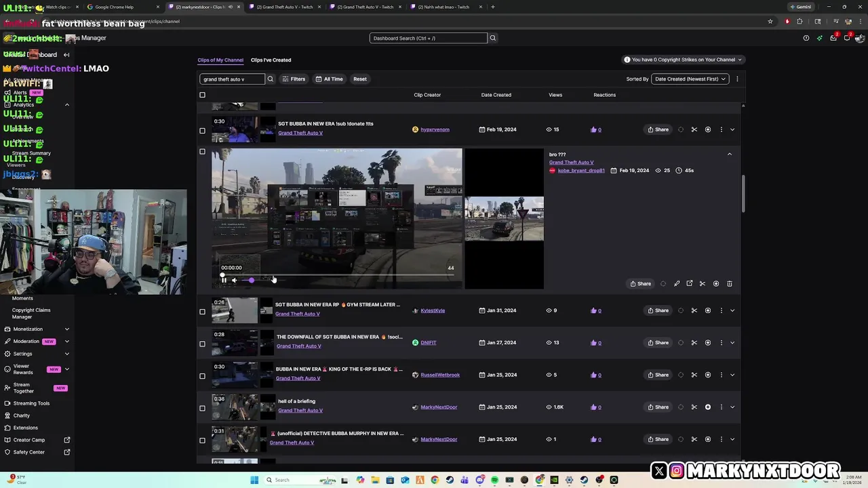Open Copyright Claims Manager in sidebar

[31, 313]
